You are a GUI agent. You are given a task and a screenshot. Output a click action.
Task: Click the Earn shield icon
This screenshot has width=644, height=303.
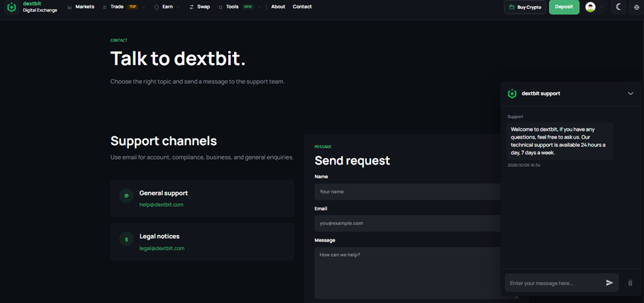click(156, 7)
